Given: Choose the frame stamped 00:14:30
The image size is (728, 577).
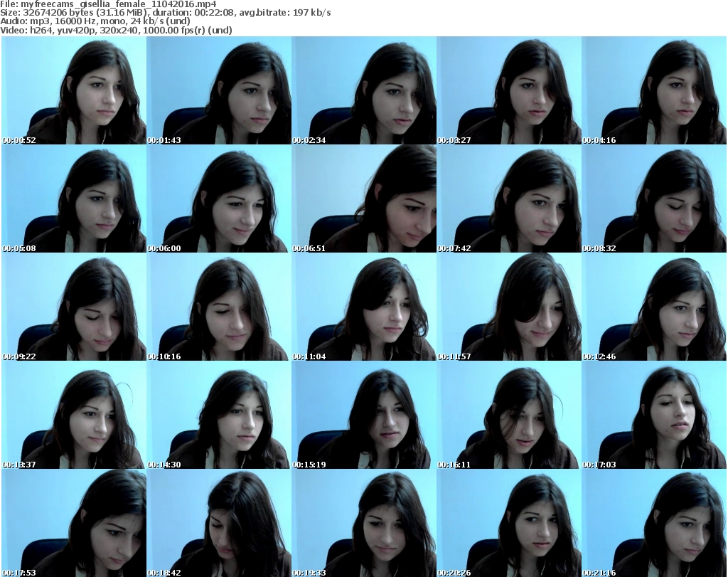Looking at the screenshot, I should point(219,415).
